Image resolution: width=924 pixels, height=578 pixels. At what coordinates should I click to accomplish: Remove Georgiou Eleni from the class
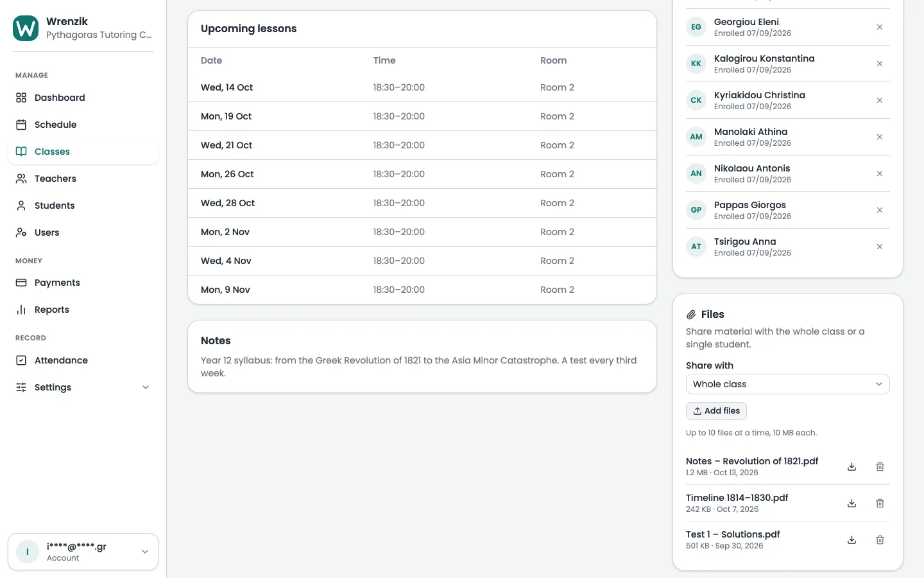880,27
